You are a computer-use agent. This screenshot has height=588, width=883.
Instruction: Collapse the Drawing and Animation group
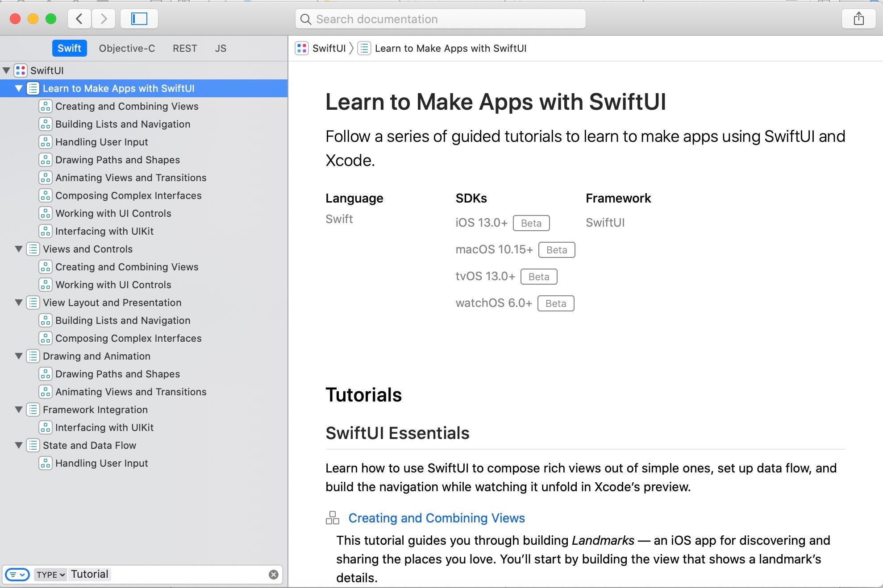point(19,356)
